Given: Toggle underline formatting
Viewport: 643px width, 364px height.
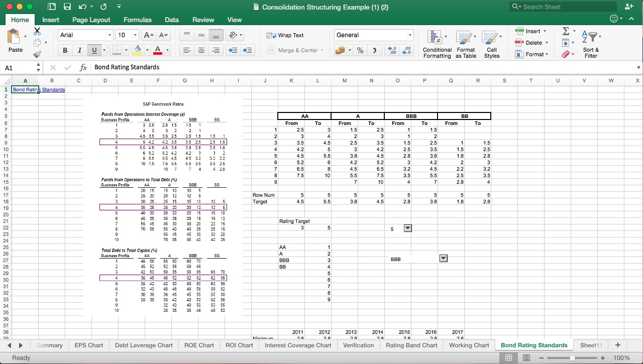Looking at the screenshot, I should 93,50.
